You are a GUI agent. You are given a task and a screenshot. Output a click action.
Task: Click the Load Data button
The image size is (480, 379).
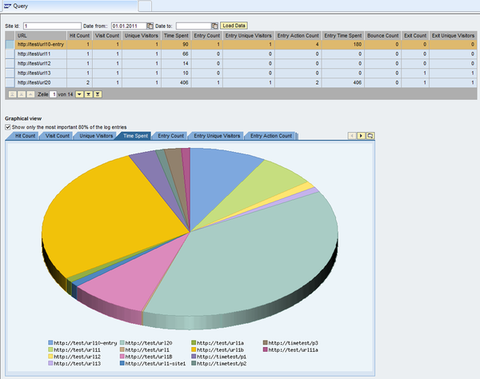coord(234,26)
